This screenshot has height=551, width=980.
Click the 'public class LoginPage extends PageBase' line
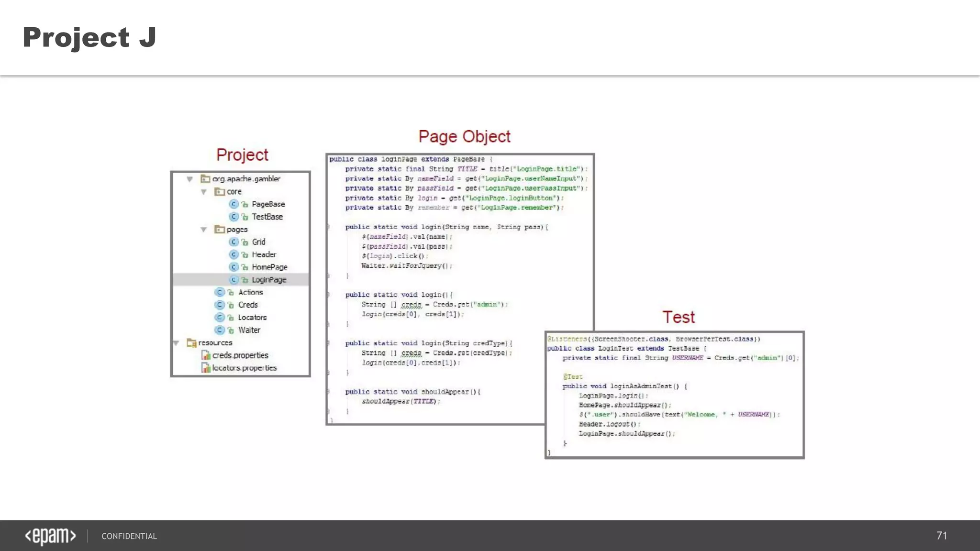(x=411, y=159)
